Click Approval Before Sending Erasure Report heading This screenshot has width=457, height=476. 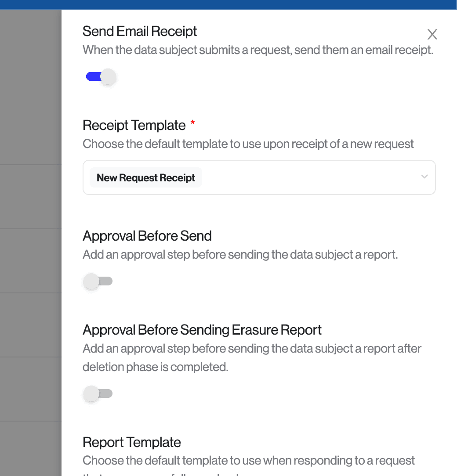(x=202, y=330)
